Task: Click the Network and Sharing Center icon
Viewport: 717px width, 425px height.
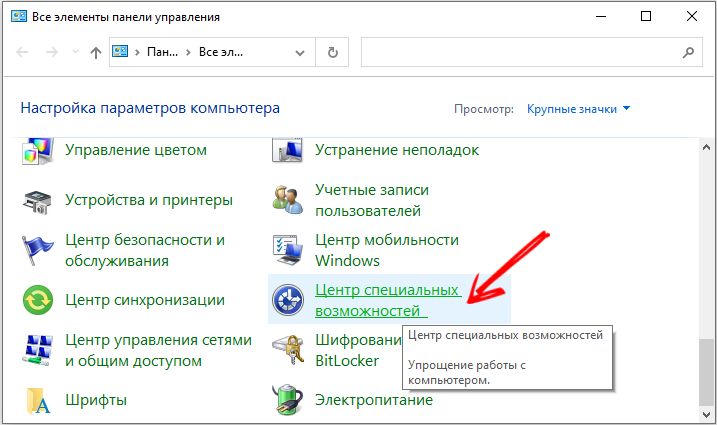Action: pos(38,349)
